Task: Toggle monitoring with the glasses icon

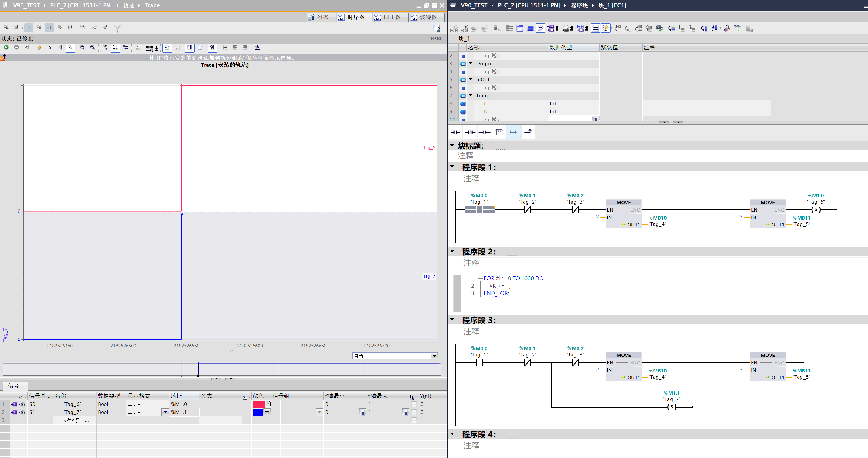Action: 737,29
